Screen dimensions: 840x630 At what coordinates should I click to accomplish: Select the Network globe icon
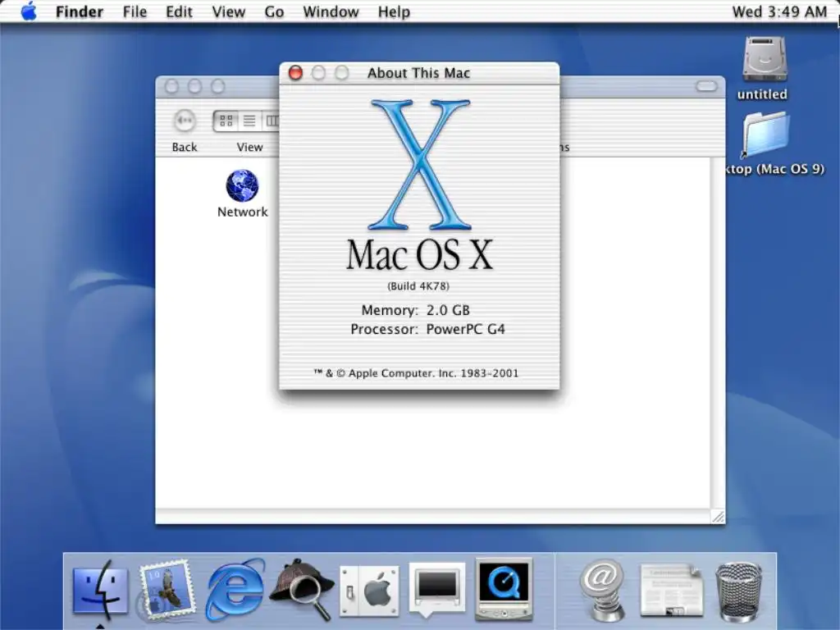click(x=242, y=186)
